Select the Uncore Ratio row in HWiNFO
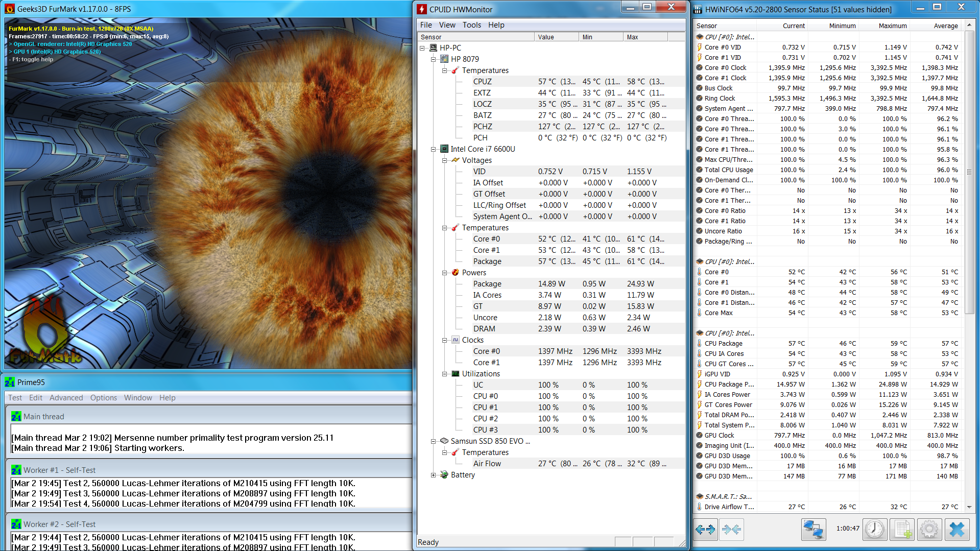The height and width of the screenshot is (551, 980). click(828, 231)
